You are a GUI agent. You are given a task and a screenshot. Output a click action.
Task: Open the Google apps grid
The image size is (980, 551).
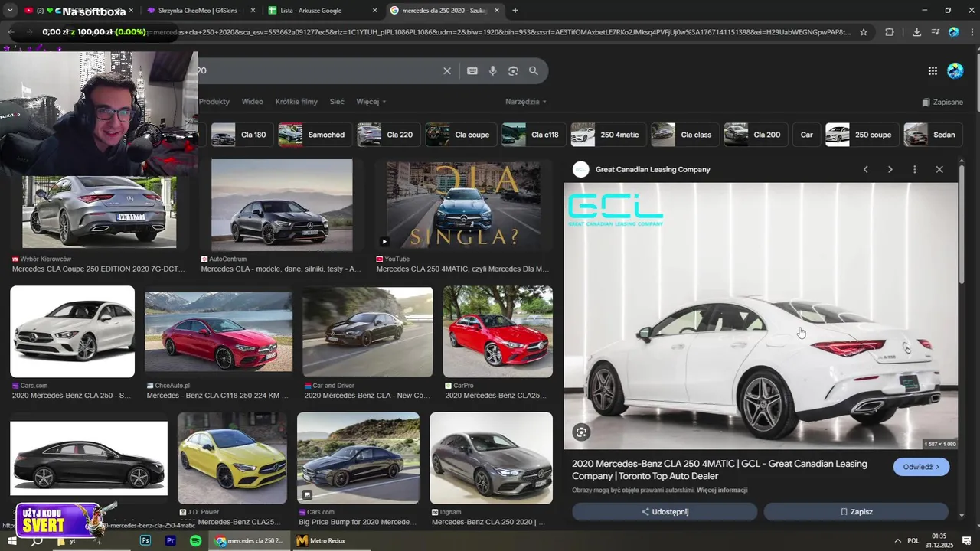point(933,70)
